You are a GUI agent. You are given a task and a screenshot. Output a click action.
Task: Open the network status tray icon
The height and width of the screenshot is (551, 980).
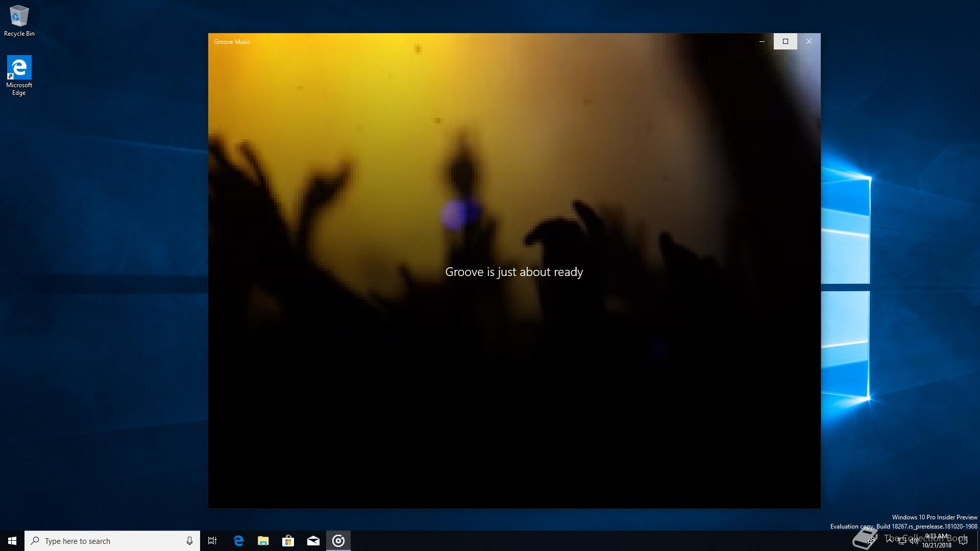click(x=901, y=541)
